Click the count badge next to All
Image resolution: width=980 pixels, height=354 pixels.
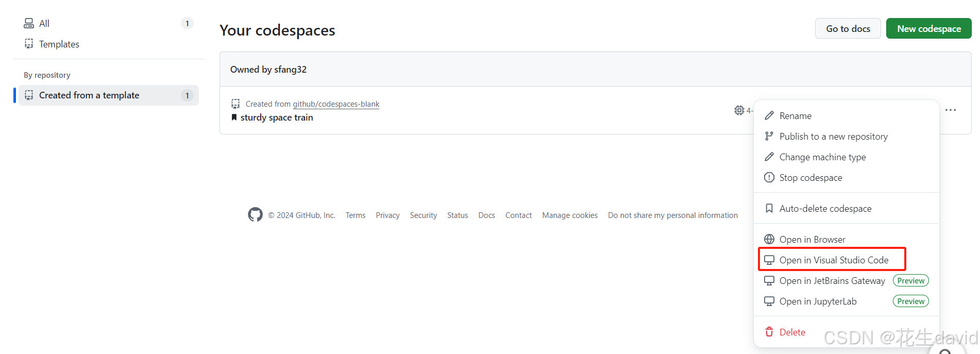pos(187,23)
